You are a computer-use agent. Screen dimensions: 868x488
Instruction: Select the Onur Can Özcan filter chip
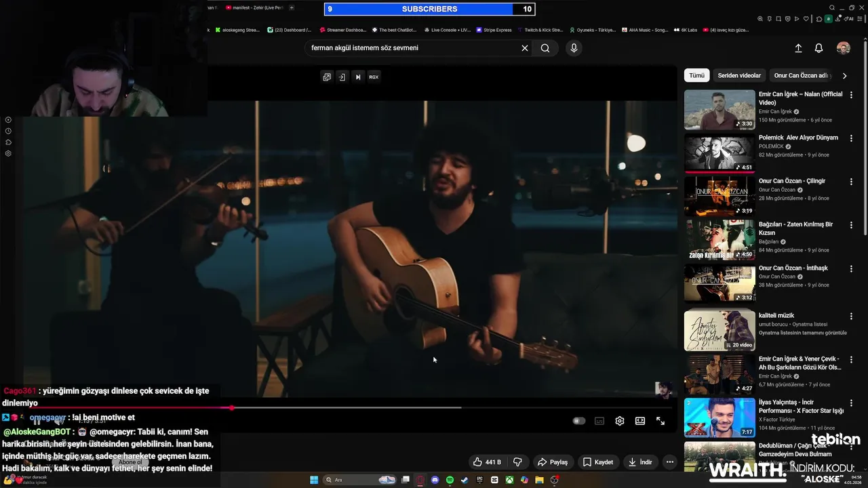point(802,75)
